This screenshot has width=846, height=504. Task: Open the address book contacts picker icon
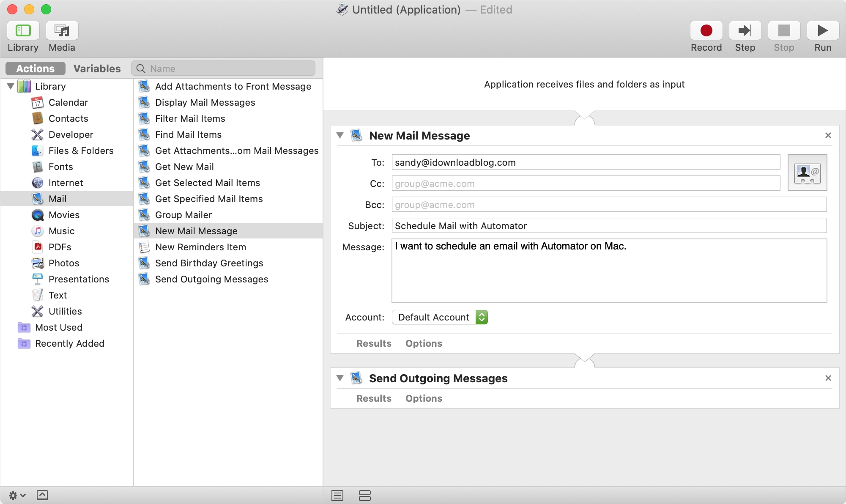(807, 173)
